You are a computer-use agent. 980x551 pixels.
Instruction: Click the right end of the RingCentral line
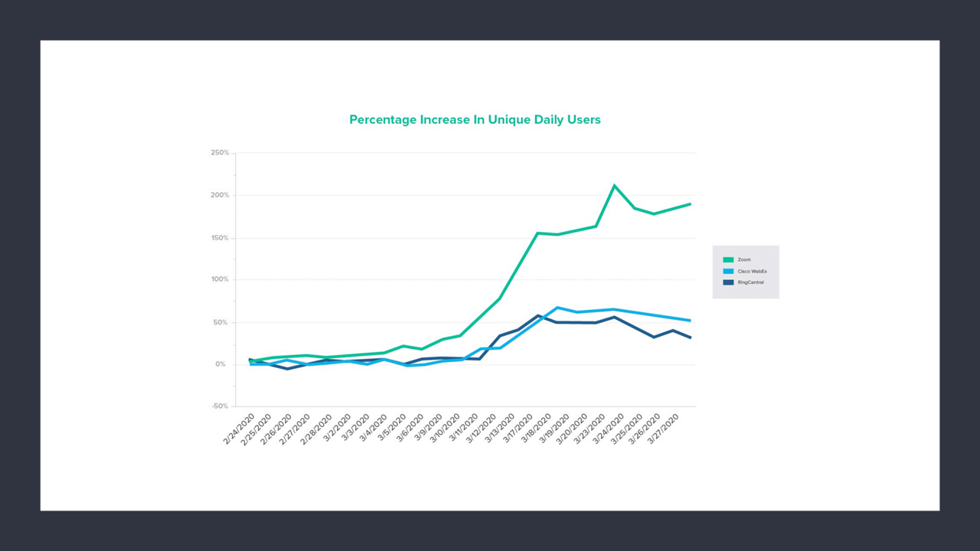tap(691, 337)
